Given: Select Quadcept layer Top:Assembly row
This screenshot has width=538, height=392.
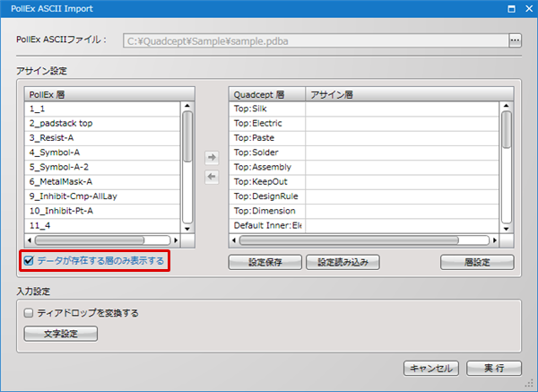Looking at the screenshot, I should (364, 167).
